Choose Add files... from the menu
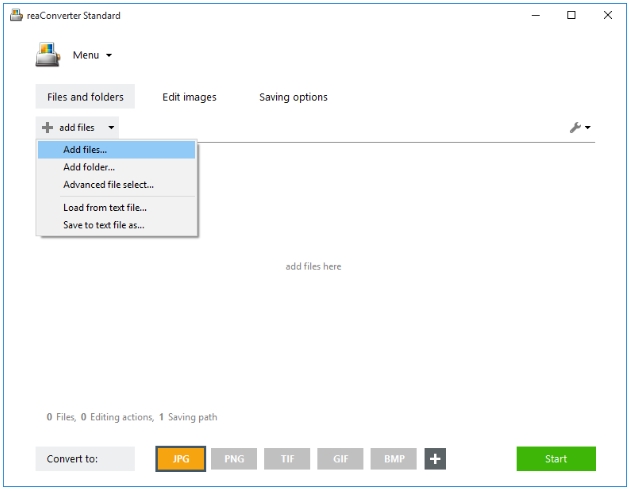 click(117, 149)
